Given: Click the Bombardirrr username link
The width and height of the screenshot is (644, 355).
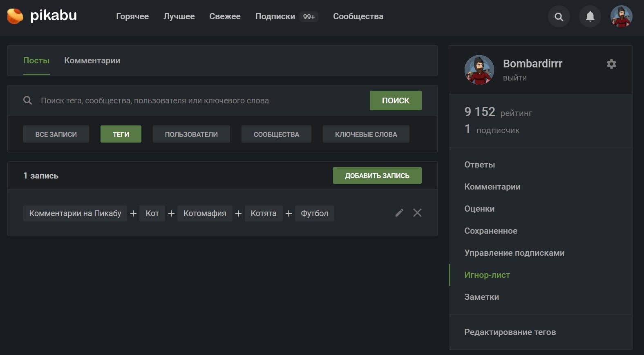Looking at the screenshot, I should 532,64.
